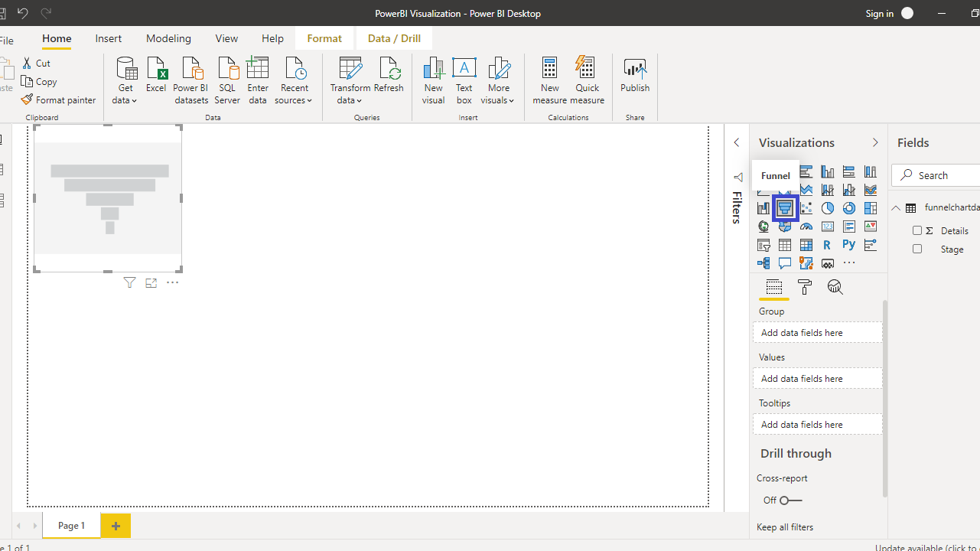The height and width of the screenshot is (551, 980).
Task: Click the Refresh button
Action: (389, 75)
